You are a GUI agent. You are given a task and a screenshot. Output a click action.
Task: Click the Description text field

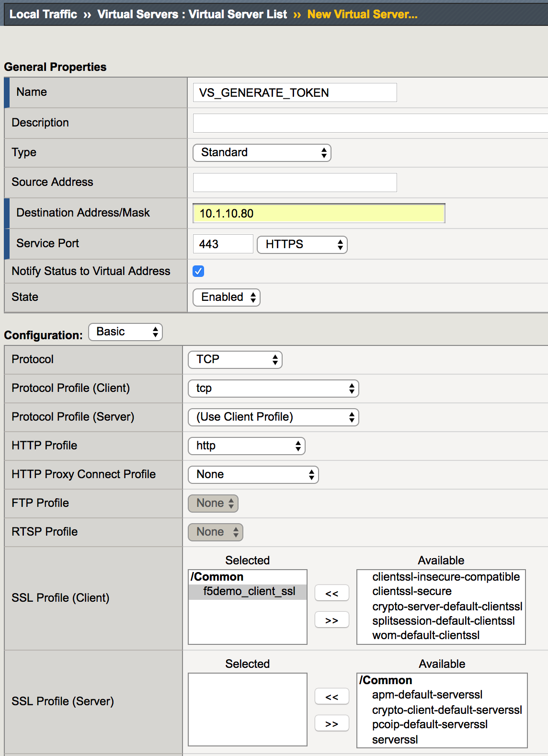[370, 123]
